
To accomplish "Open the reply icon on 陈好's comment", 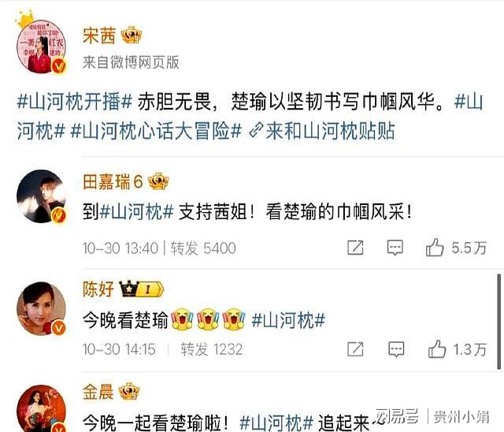I will pos(396,349).
